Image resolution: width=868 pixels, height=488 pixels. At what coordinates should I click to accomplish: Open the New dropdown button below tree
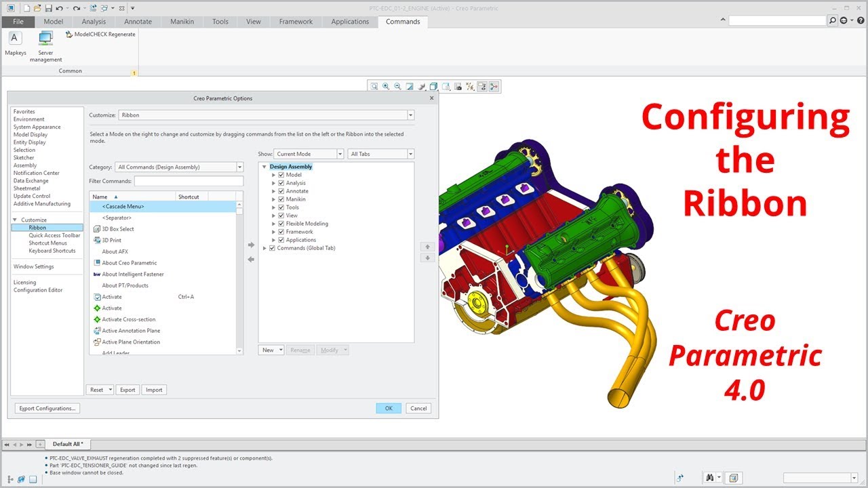point(271,350)
